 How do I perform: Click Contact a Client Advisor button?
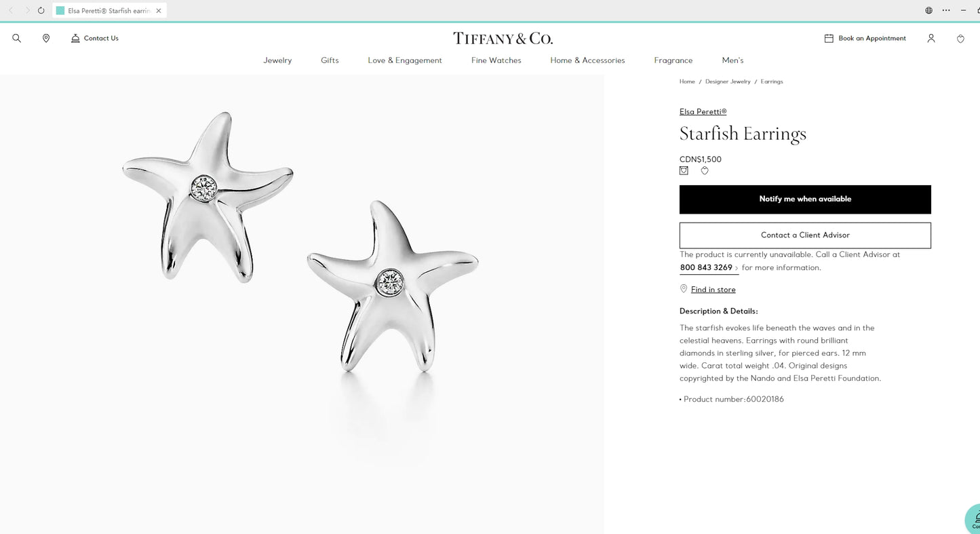[x=805, y=235]
